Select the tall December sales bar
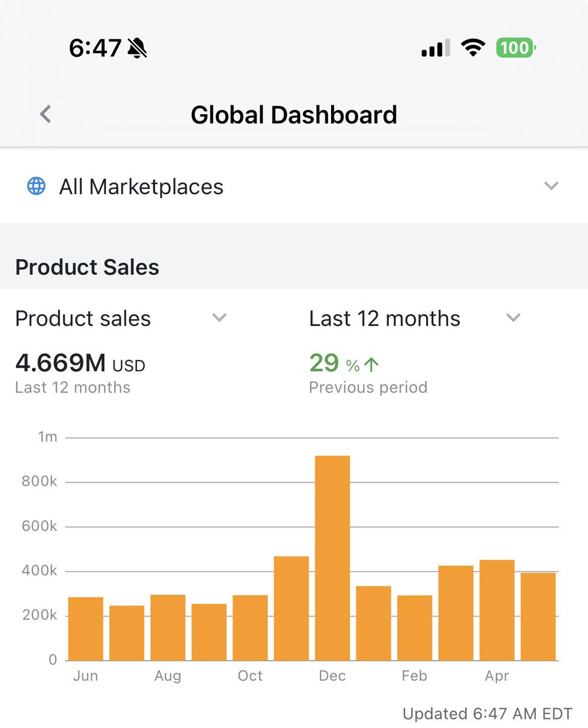The image size is (588, 728). click(332, 558)
